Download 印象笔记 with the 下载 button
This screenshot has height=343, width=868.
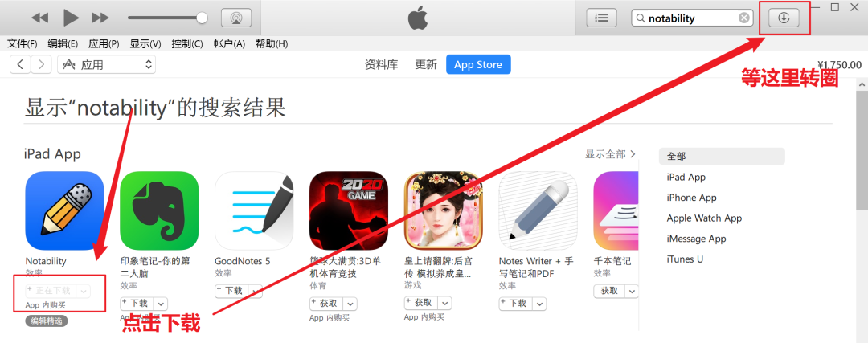(x=137, y=303)
